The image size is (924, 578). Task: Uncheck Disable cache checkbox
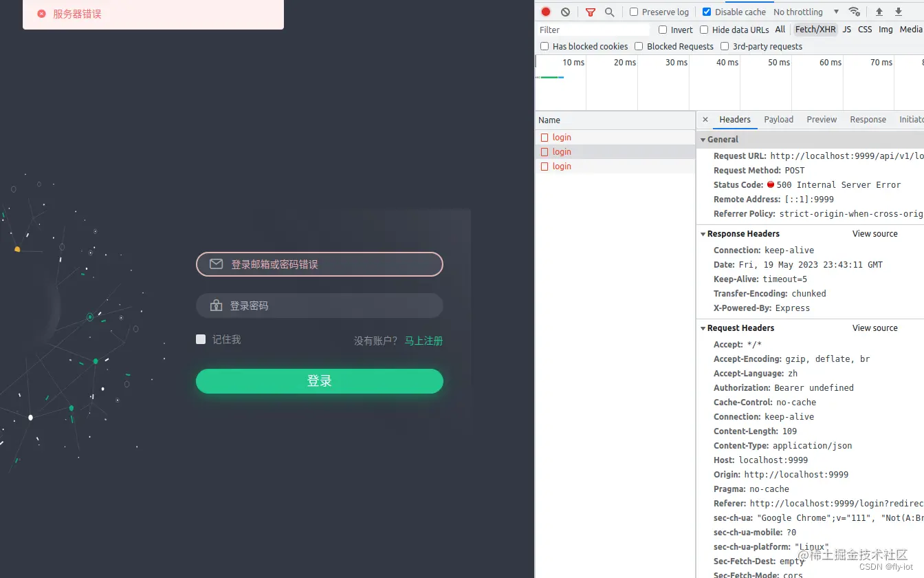pyautogui.click(x=707, y=12)
